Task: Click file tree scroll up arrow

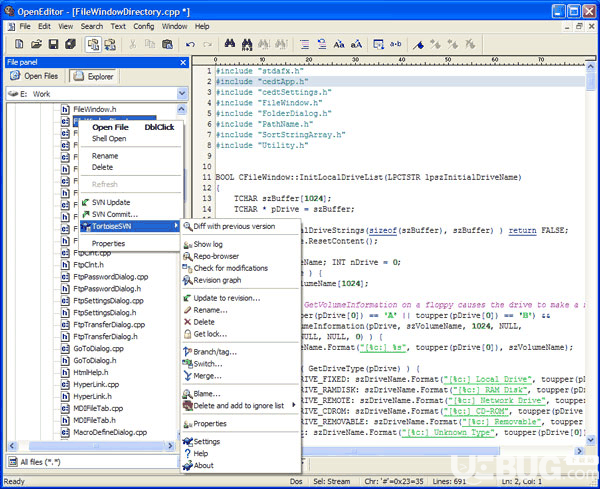Action: tap(182, 109)
